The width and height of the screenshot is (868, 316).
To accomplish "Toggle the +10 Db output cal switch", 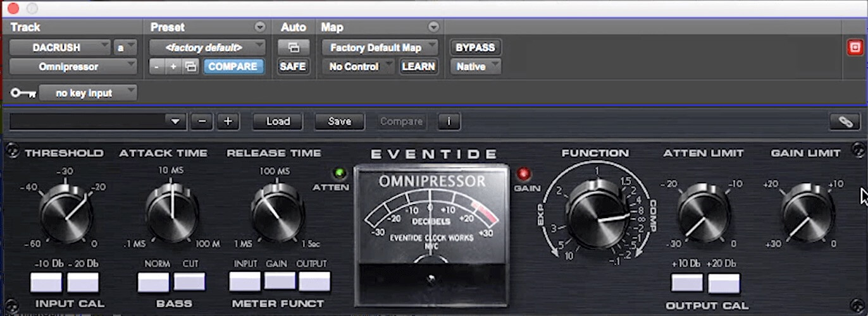I will click(687, 283).
